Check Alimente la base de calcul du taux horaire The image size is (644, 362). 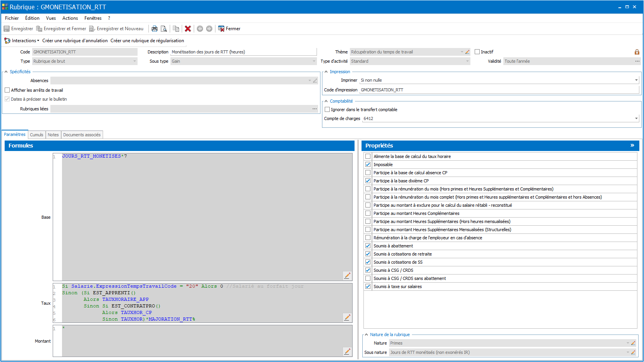tap(368, 156)
